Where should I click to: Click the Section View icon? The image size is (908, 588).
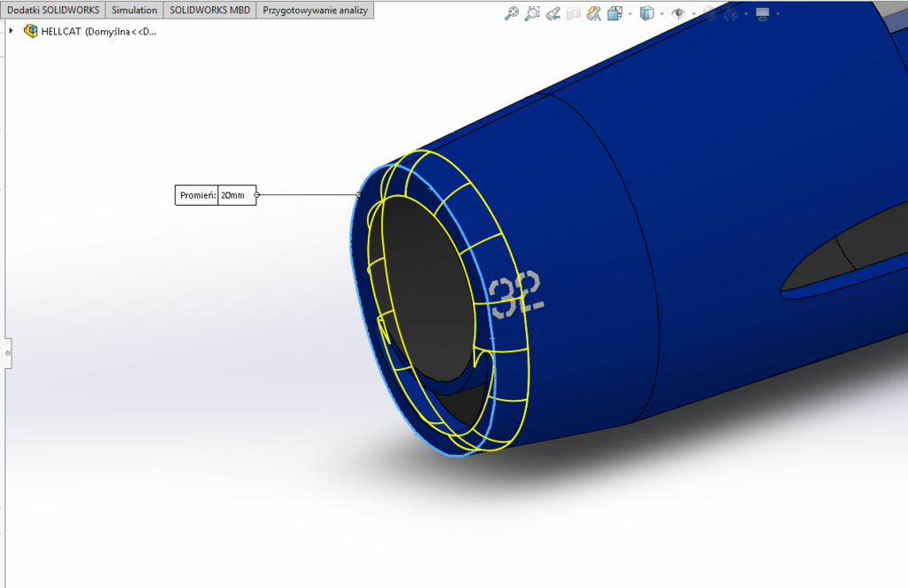(574, 13)
